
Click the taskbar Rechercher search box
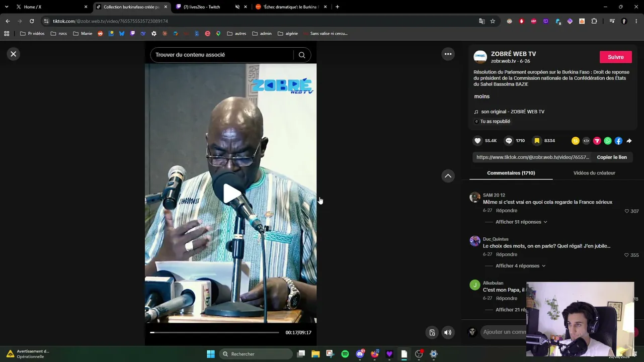pos(256,354)
